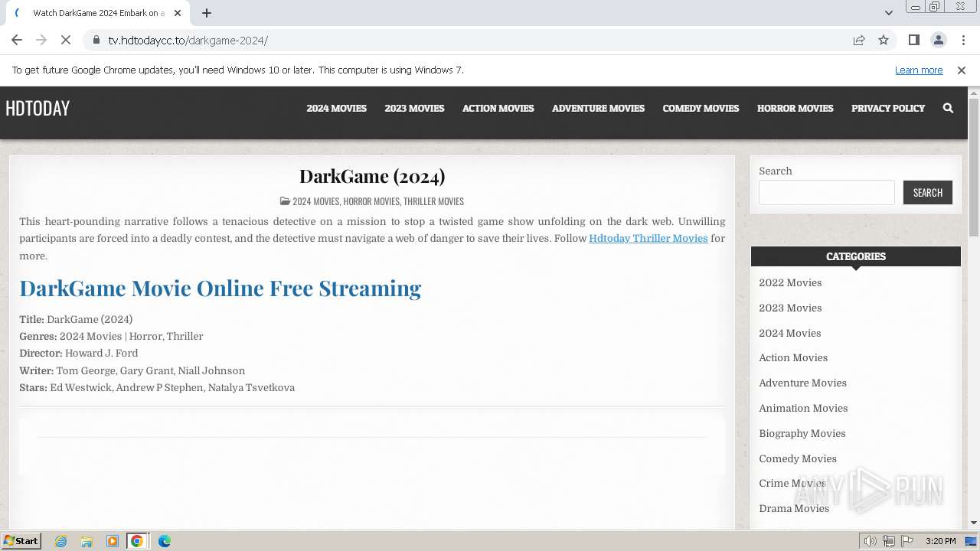Click THRILLER MOVIES tag under title
This screenshot has width=980, height=551.
click(433, 201)
